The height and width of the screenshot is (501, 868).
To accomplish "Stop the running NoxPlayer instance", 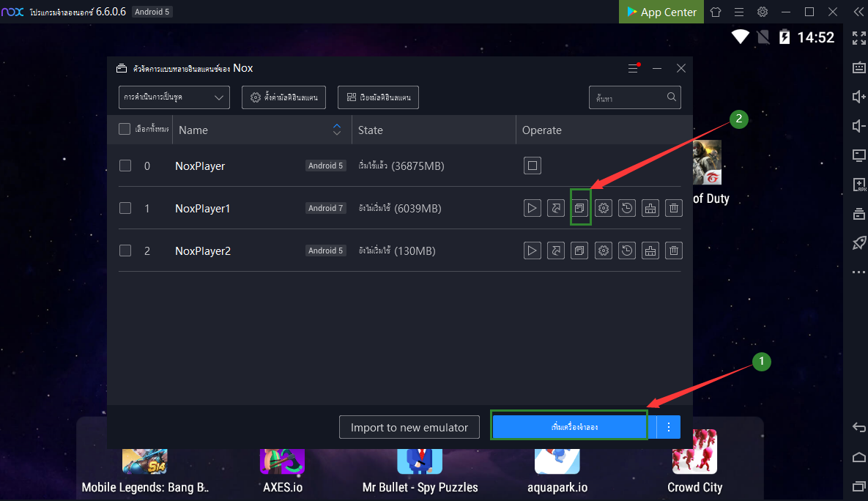I will (x=533, y=166).
